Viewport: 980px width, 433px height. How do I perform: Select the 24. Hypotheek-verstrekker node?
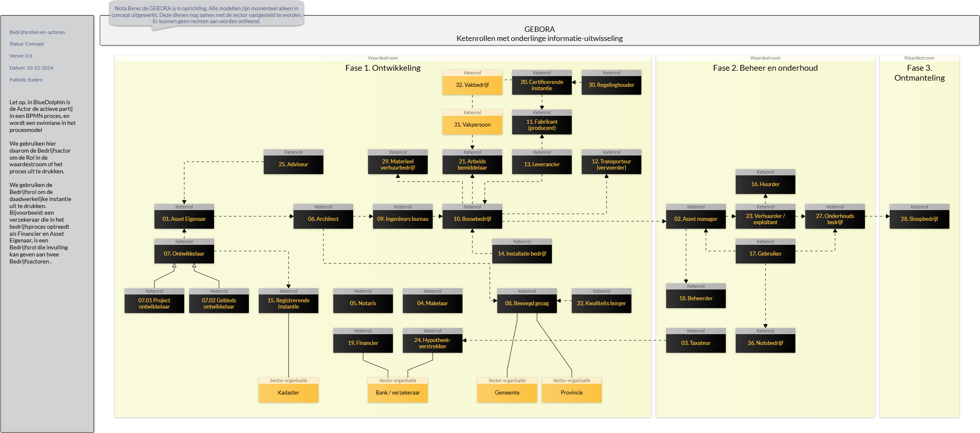click(433, 340)
